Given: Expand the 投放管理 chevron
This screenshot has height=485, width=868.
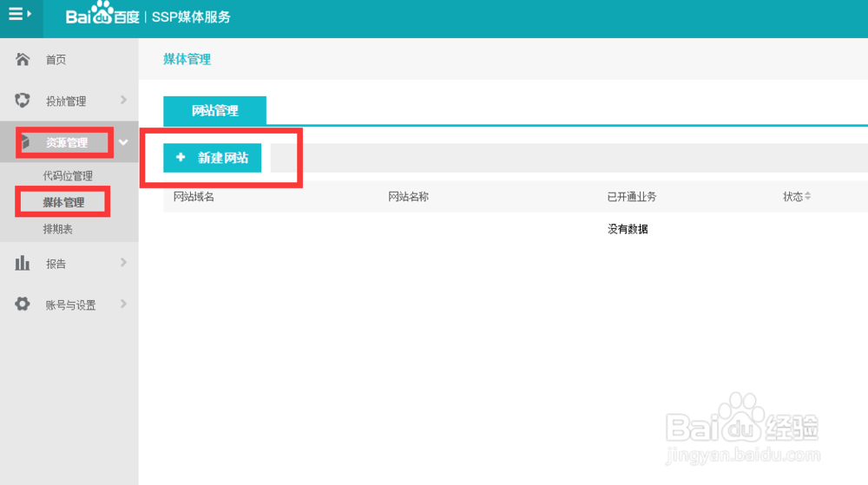Looking at the screenshot, I should click(123, 100).
